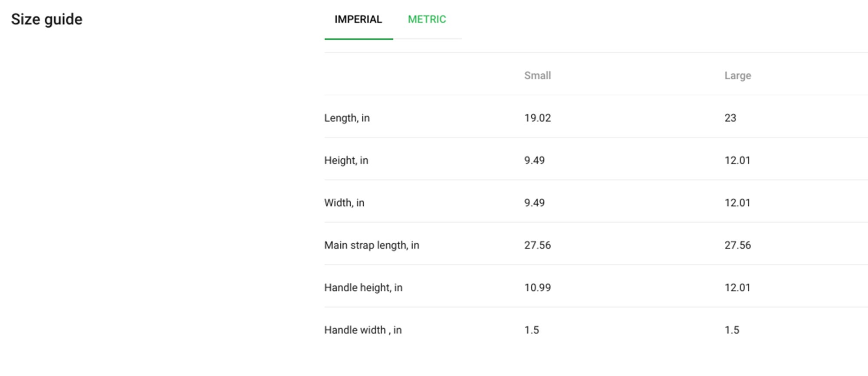Click the Handle height, in label

[x=363, y=288]
